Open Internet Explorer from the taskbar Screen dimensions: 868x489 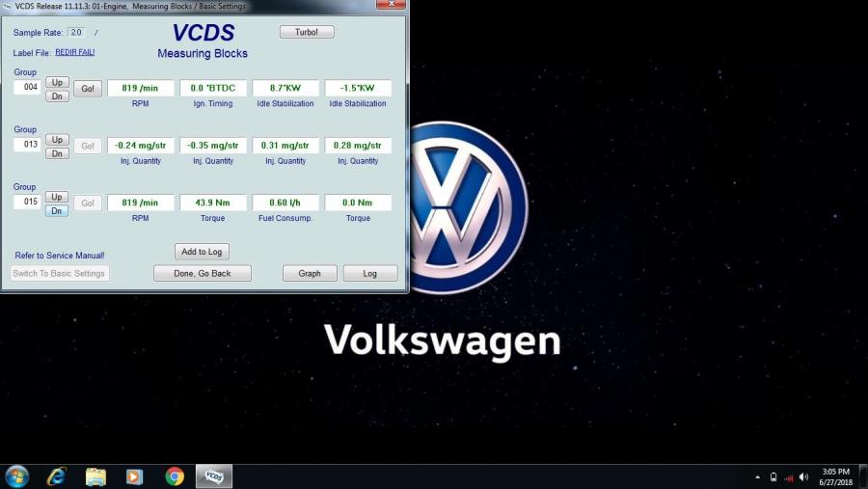click(56, 476)
